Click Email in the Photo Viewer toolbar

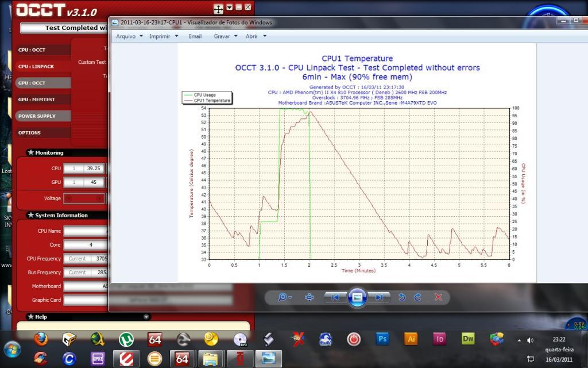click(195, 36)
